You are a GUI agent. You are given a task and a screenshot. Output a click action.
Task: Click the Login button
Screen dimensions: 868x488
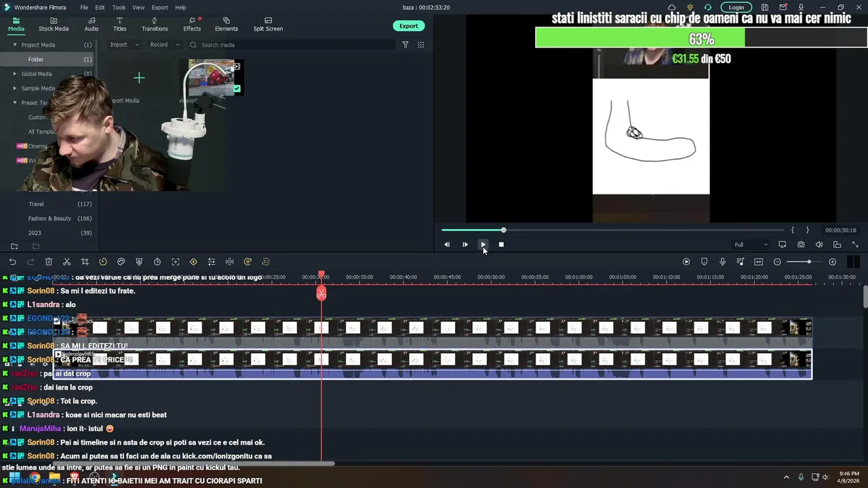pos(736,7)
